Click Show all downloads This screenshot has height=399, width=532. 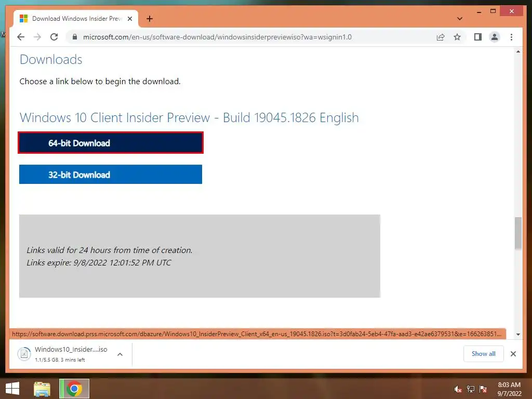[484, 354]
